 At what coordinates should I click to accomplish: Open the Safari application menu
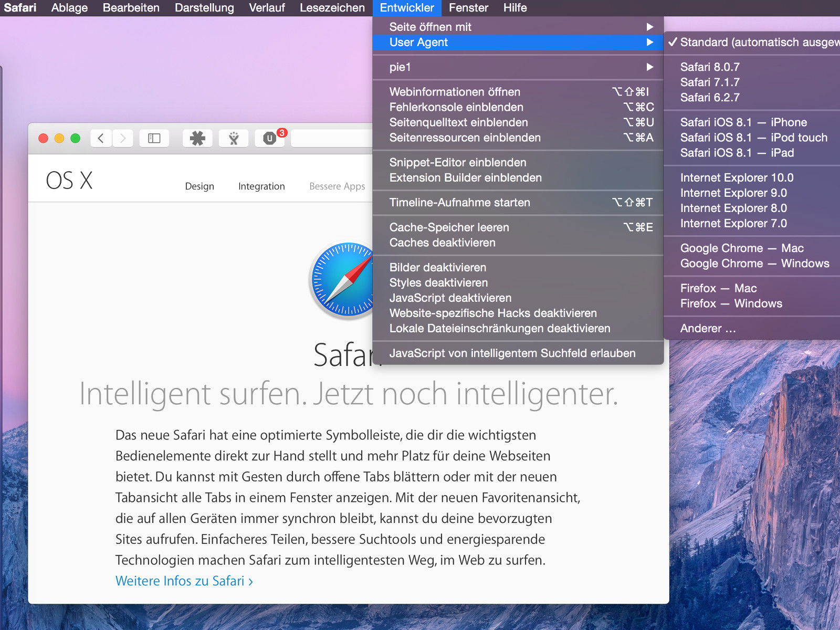click(20, 8)
